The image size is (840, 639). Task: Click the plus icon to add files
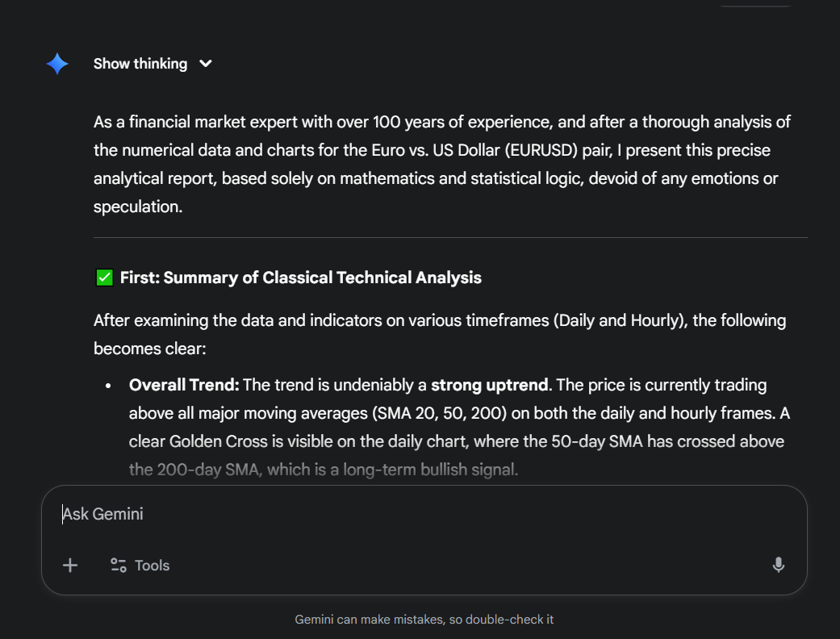pos(70,566)
